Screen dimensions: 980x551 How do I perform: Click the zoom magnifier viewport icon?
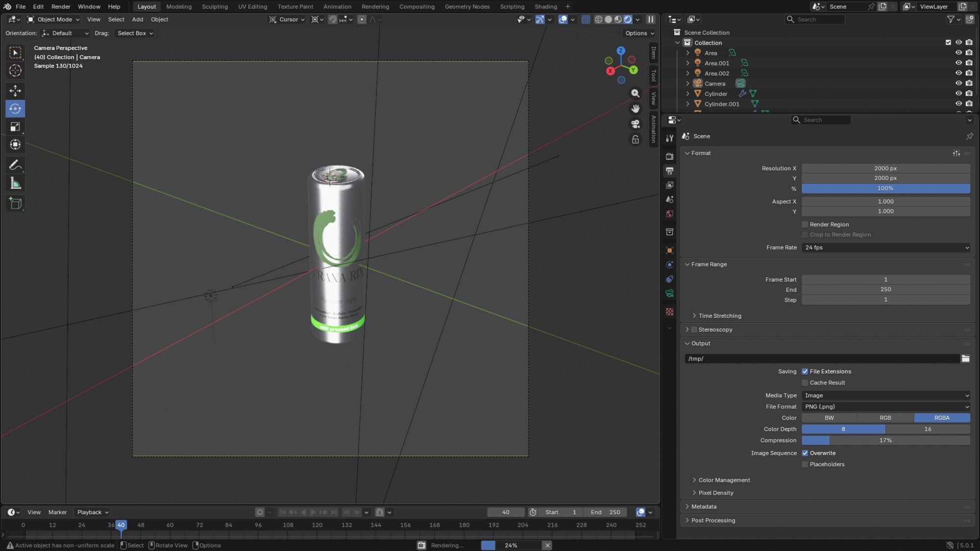pyautogui.click(x=636, y=93)
